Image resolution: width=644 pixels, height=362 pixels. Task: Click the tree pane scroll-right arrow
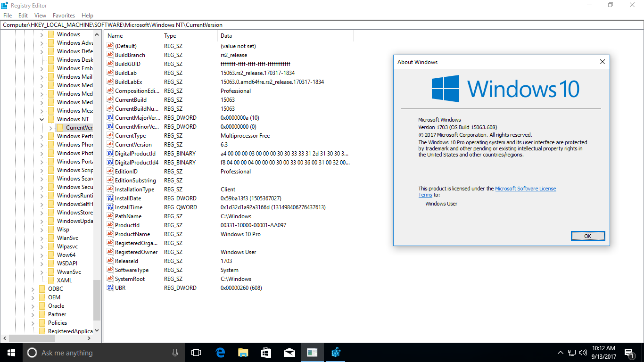90,338
